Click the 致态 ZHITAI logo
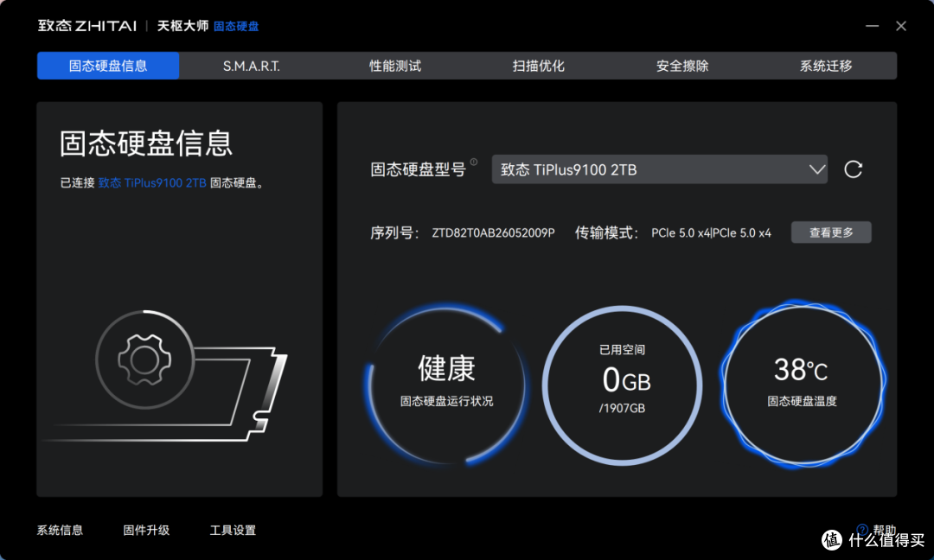The width and height of the screenshot is (934, 560). [x=87, y=26]
